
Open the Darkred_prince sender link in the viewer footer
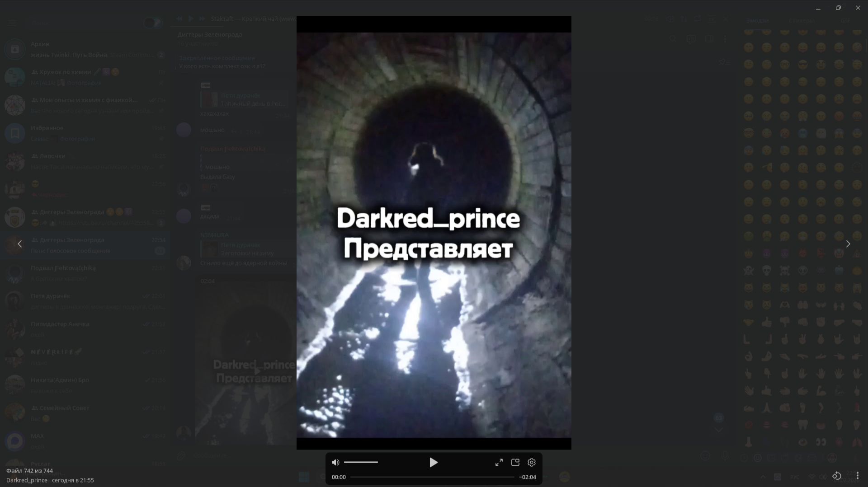[27, 480]
